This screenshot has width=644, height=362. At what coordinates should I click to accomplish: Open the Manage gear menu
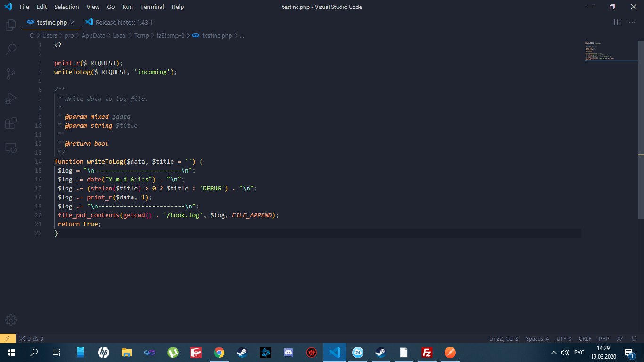[x=11, y=319]
